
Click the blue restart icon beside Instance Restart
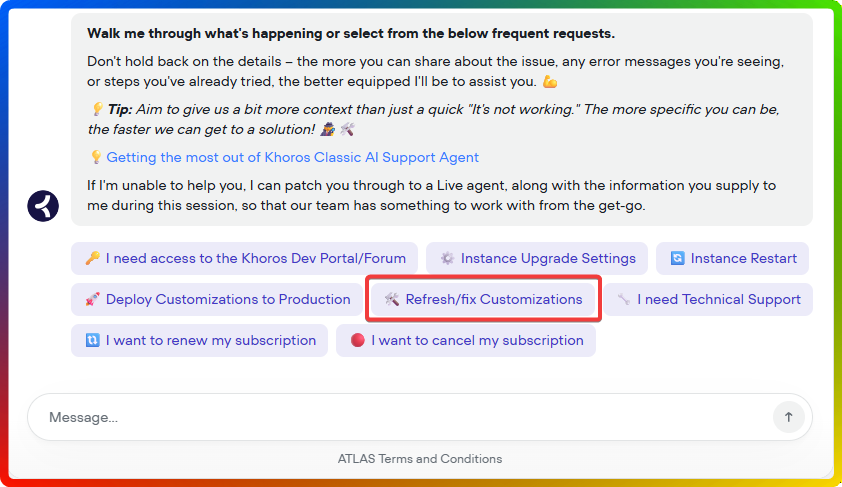(x=677, y=258)
